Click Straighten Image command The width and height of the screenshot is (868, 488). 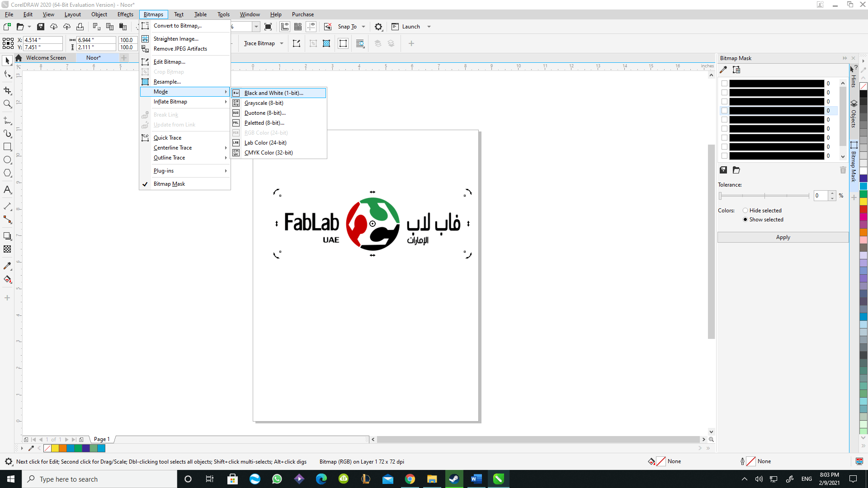pyautogui.click(x=185, y=39)
